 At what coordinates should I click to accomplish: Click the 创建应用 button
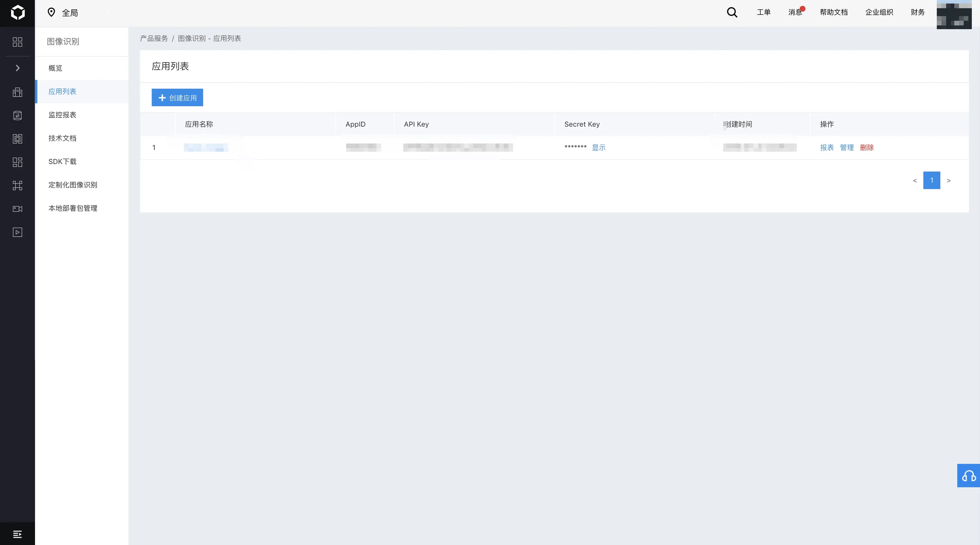(177, 98)
